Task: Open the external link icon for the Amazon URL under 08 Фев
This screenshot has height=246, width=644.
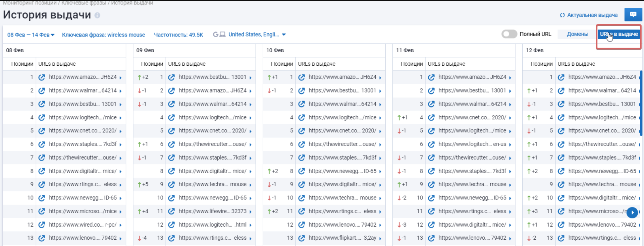Action: (42, 77)
